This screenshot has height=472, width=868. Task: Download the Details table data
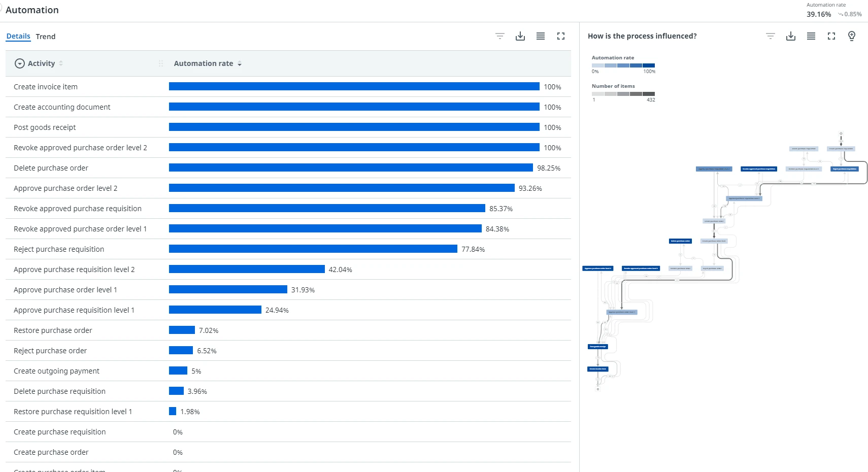click(x=520, y=36)
